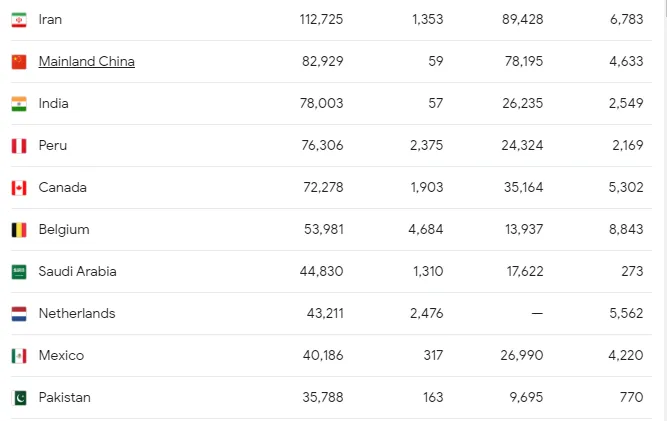Click the Canada flag icon
Viewport: 667px width, 421px height.
(x=19, y=188)
